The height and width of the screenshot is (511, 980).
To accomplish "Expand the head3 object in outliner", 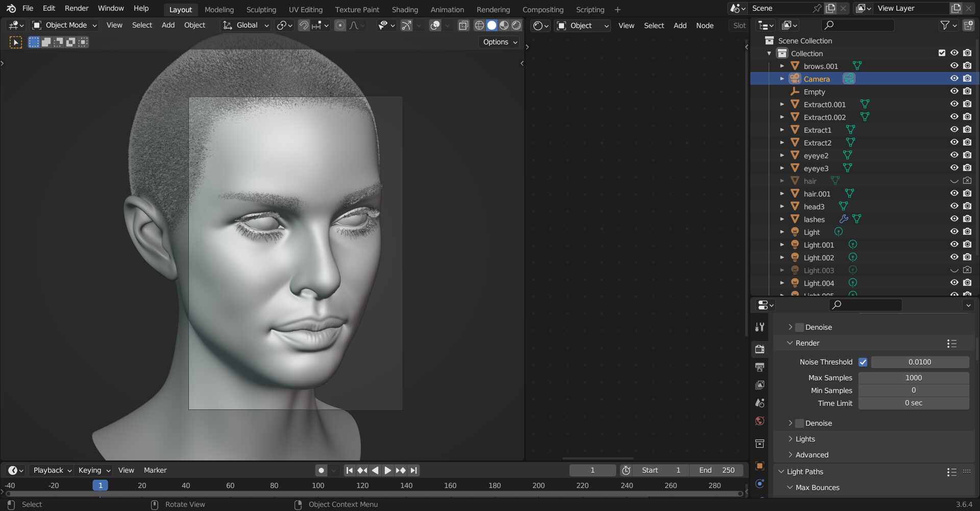I will [x=782, y=206].
